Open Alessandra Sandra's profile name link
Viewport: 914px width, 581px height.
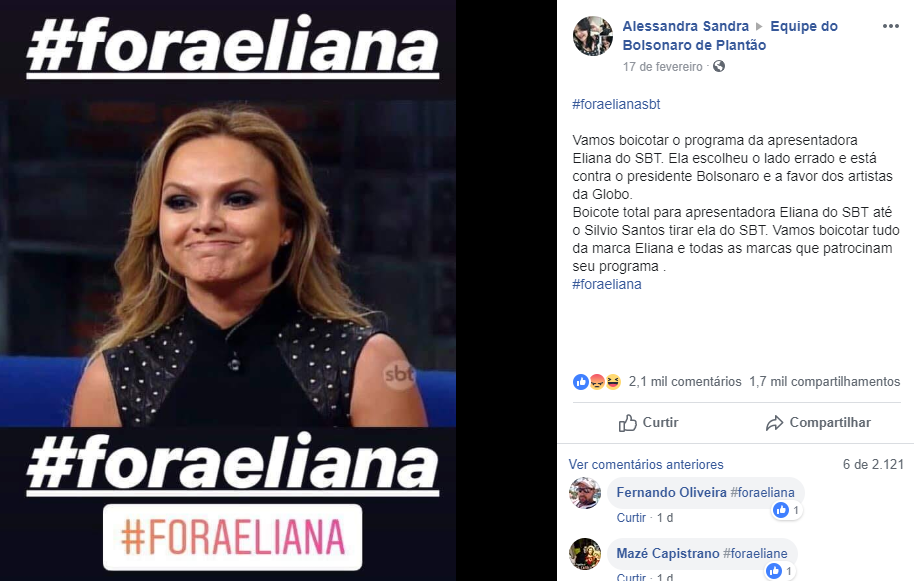[686, 26]
